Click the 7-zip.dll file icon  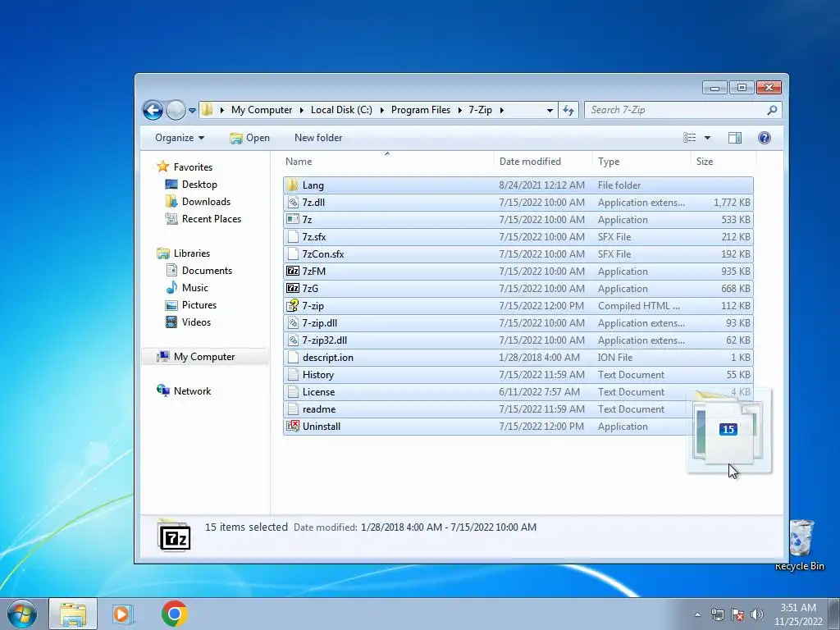[293, 323]
